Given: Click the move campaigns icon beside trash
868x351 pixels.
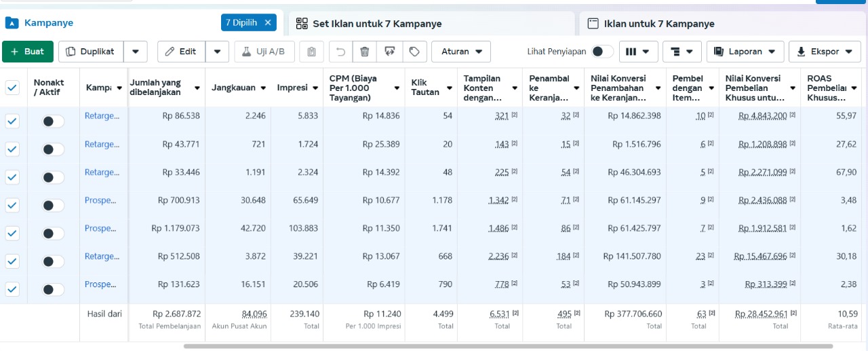Looking at the screenshot, I should (x=389, y=52).
